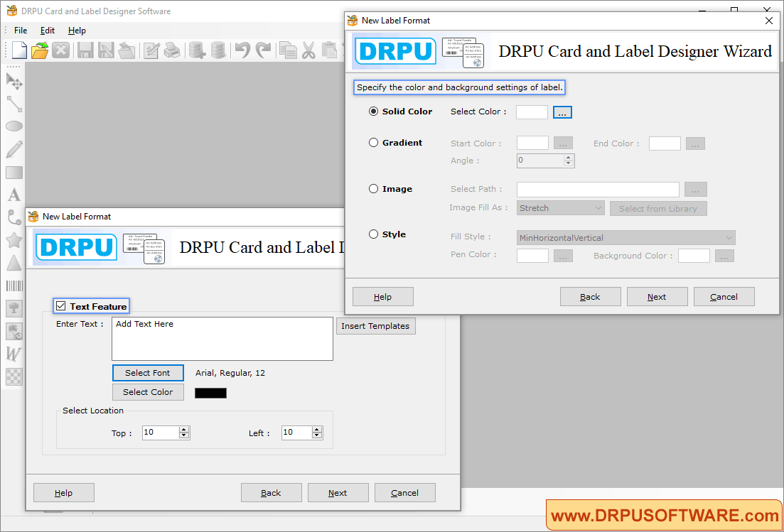The width and height of the screenshot is (784, 532).
Task: Open the Edit menu
Action: tap(48, 31)
